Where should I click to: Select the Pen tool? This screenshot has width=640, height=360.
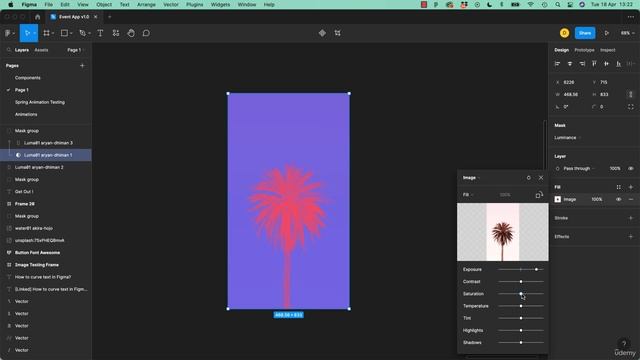click(x=82, y=33)
